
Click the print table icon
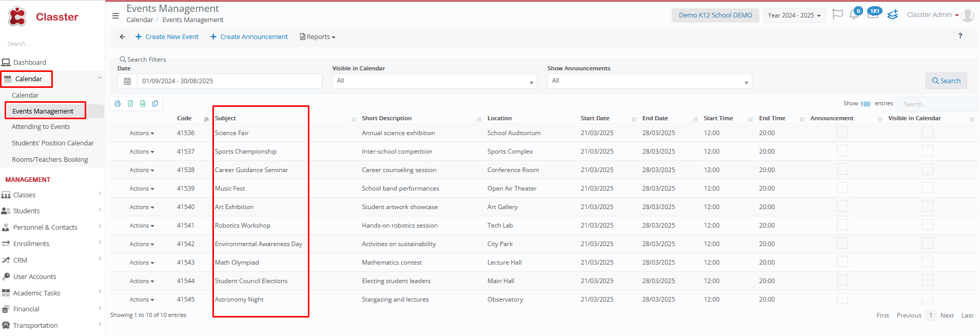[x=117, y=104]
